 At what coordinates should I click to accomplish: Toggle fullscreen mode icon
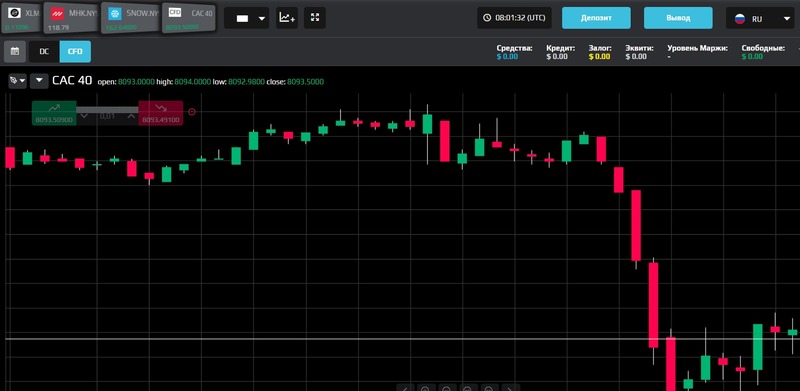(x=315, y=18)
